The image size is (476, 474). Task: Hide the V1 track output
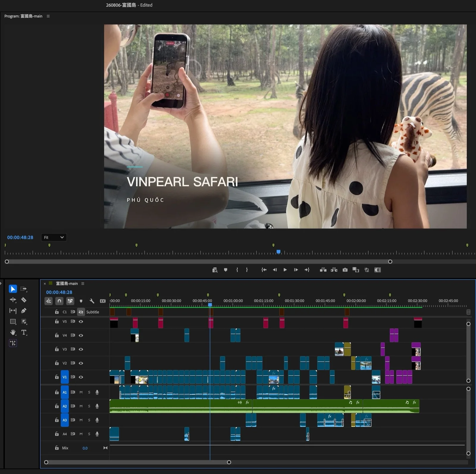click(81, 377)
